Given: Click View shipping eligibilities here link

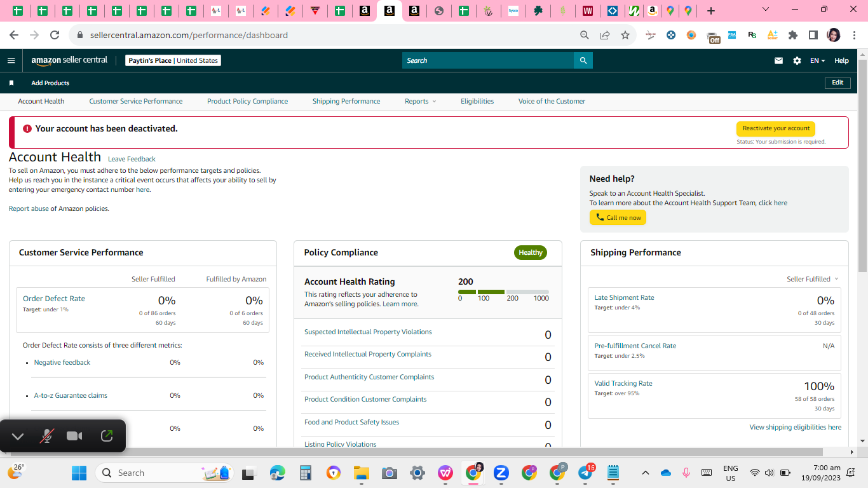Looking at the screenshot, I should 796,427.
